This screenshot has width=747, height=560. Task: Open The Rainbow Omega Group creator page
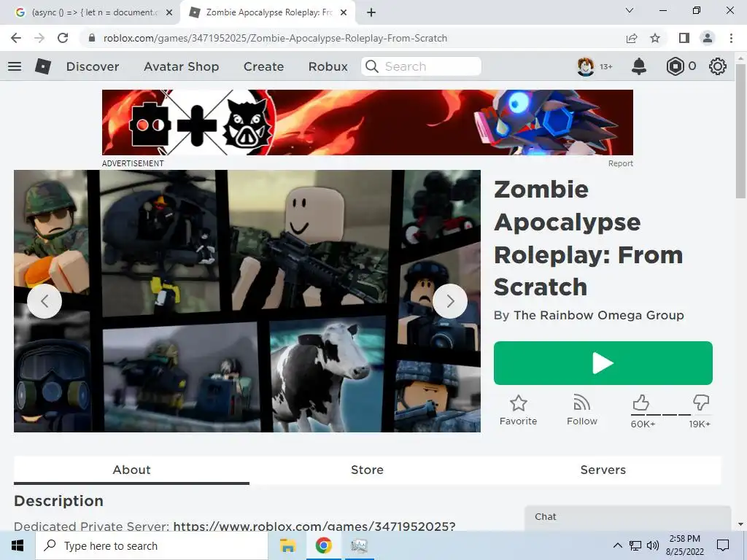599,315
